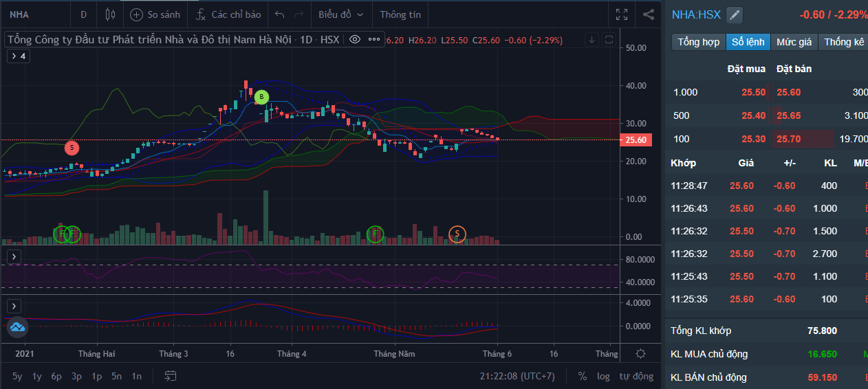Set time range to 3p

(77, 376)
